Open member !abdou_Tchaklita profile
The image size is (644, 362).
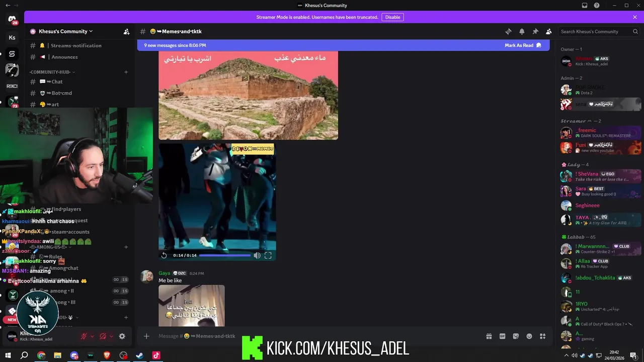[600, 278]
